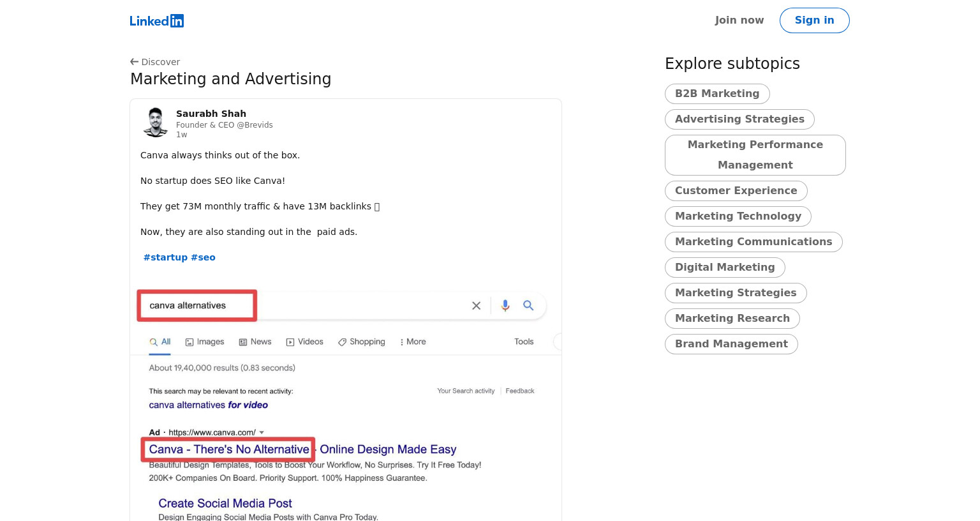The width and height of the screenshot is (980, 521).
Task: Click the blue magnifier search icon
Action: pyautogui.click(x=528, y=305)
